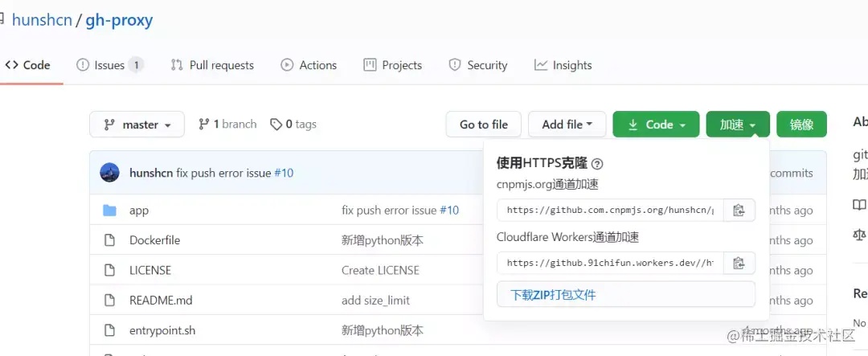The image size is (868, 356).
Task: Select the cnpmjs.org clone URL field
Action: pyautogui.click(x=610, y=210)
